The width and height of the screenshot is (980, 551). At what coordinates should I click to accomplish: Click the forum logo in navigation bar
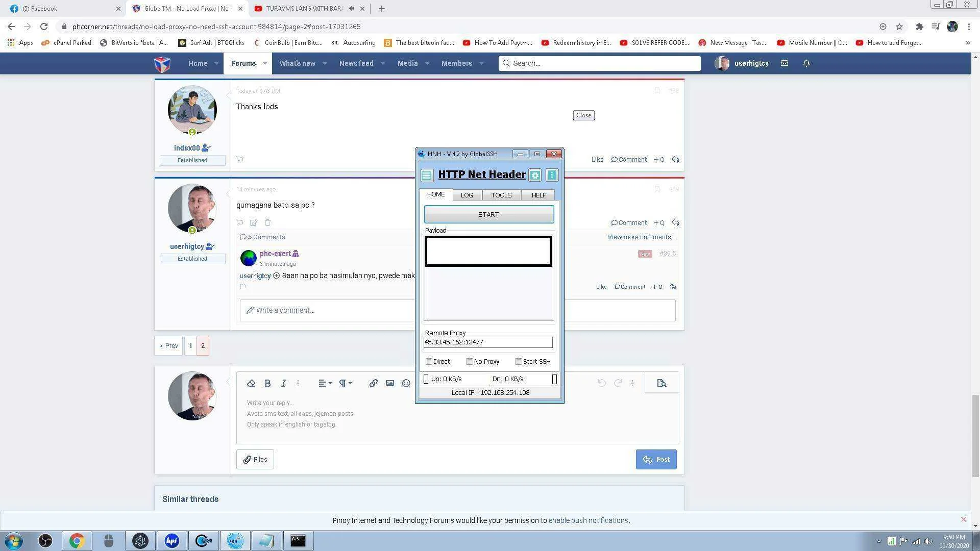[162, 64]
